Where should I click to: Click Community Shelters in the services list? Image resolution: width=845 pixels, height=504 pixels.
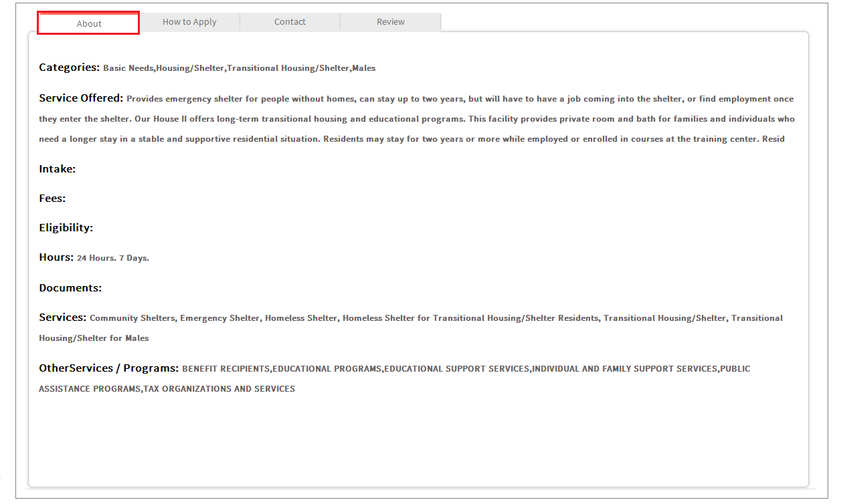[132, 318]
